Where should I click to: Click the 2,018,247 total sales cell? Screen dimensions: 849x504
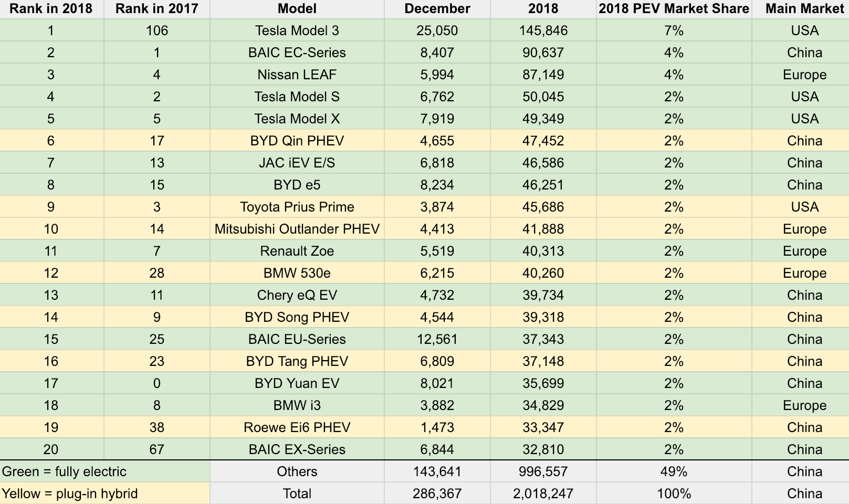pyautogui.click(x=543, y=493)
